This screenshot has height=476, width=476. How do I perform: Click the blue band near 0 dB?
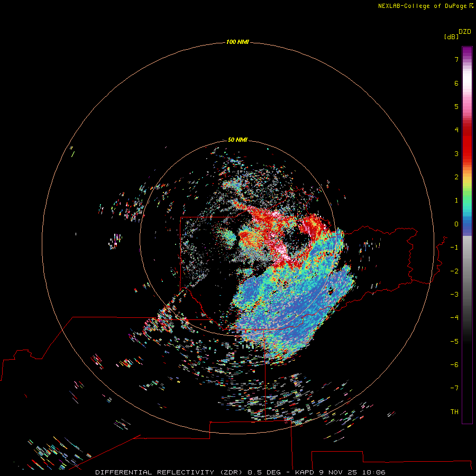(467, 225)
